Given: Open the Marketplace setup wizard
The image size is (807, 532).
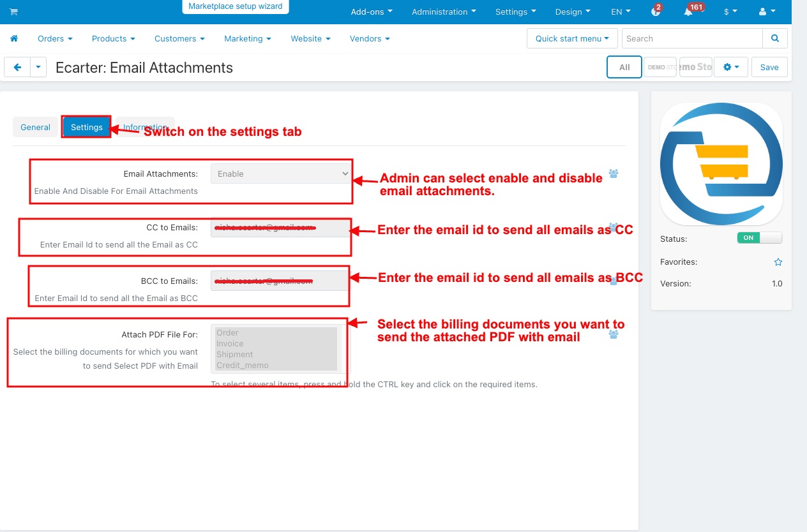Looking at the screenshot, I should tap(236, 6).
